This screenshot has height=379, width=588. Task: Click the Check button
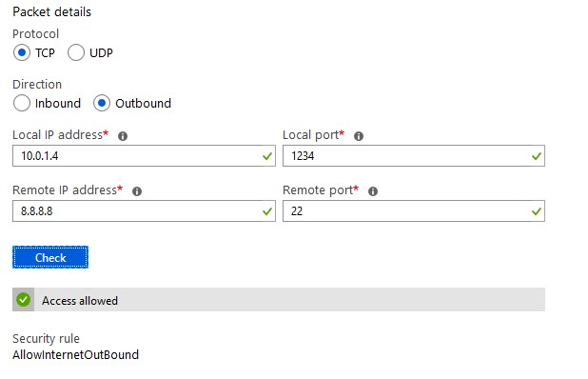(x=50, y=257)
